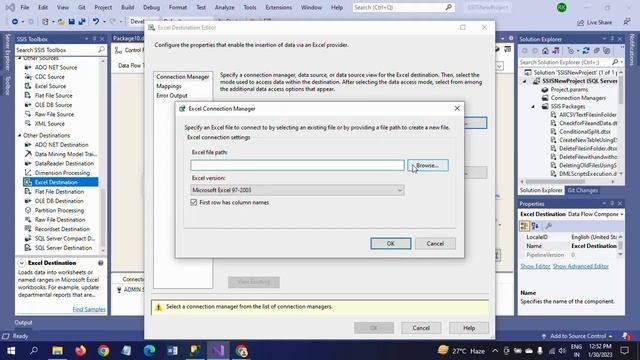
Task: Select SQL Server Destination in toolbox
Action: pyautogui.click(x=63, y=248)
